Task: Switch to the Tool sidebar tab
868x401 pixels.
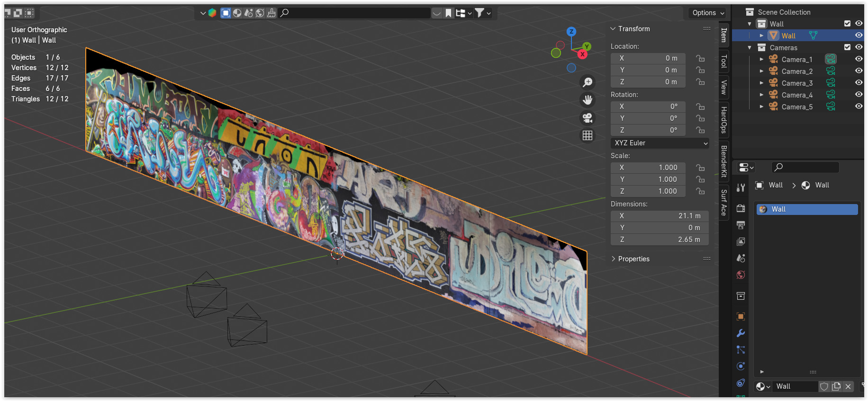Action: click(x=724, y=61)
